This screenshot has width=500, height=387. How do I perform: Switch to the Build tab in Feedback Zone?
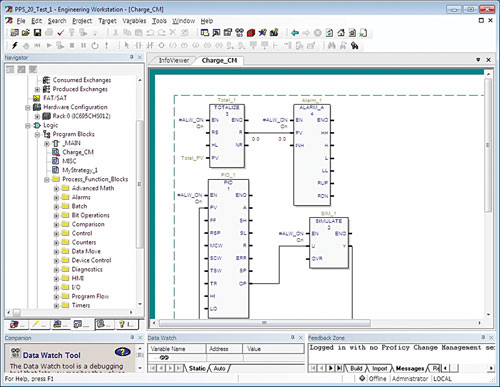(356, 368)
